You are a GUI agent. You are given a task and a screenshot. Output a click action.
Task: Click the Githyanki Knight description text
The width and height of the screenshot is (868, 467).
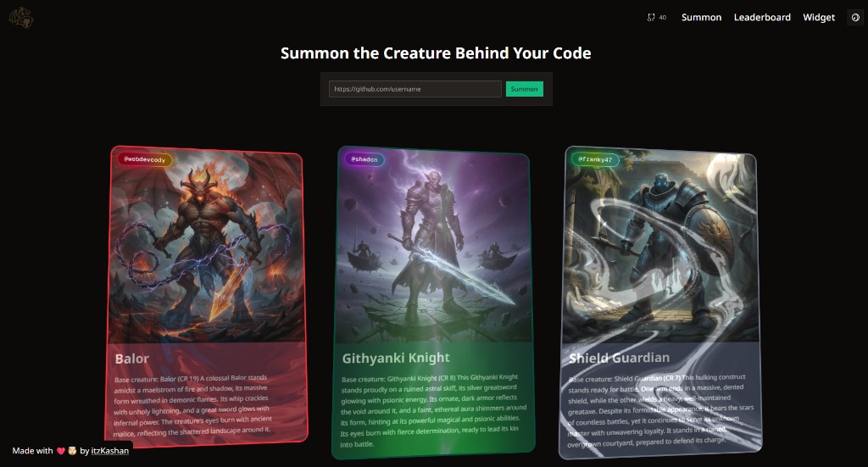433,410
